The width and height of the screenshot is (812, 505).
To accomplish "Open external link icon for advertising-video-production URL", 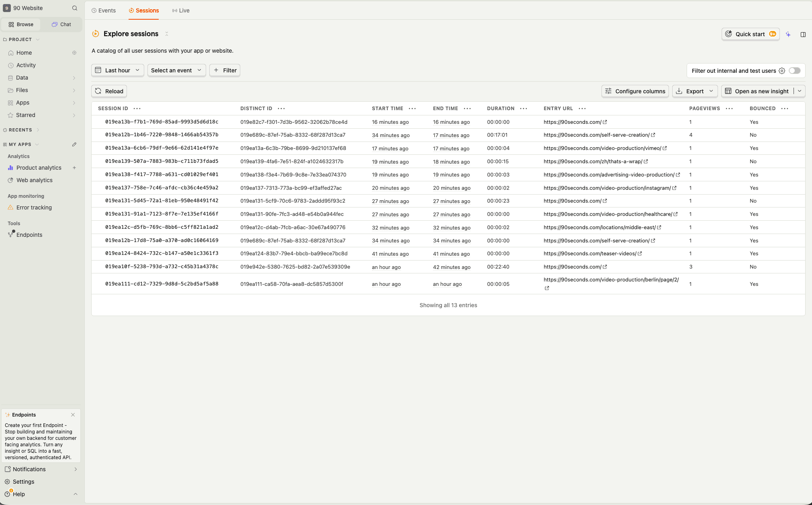I will coord(678,175).
